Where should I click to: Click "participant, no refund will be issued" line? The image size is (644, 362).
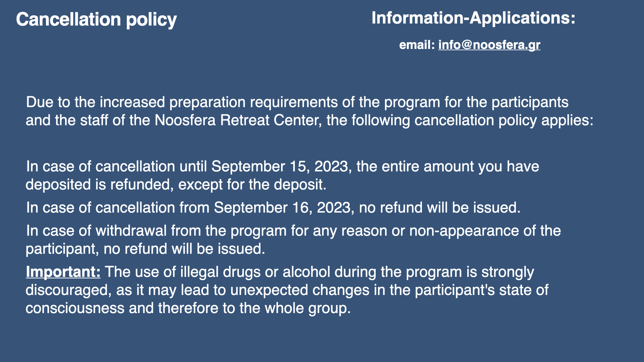click(145, 249)
